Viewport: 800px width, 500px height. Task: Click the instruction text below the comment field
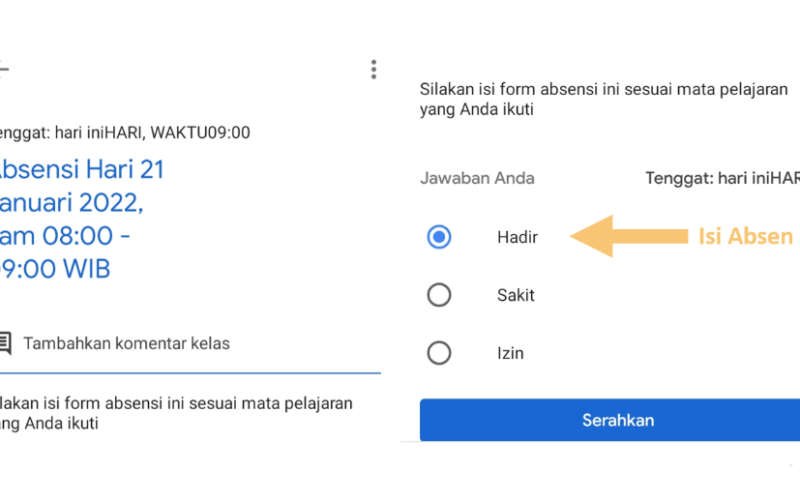pyautogui.click(x=176, y=413)
